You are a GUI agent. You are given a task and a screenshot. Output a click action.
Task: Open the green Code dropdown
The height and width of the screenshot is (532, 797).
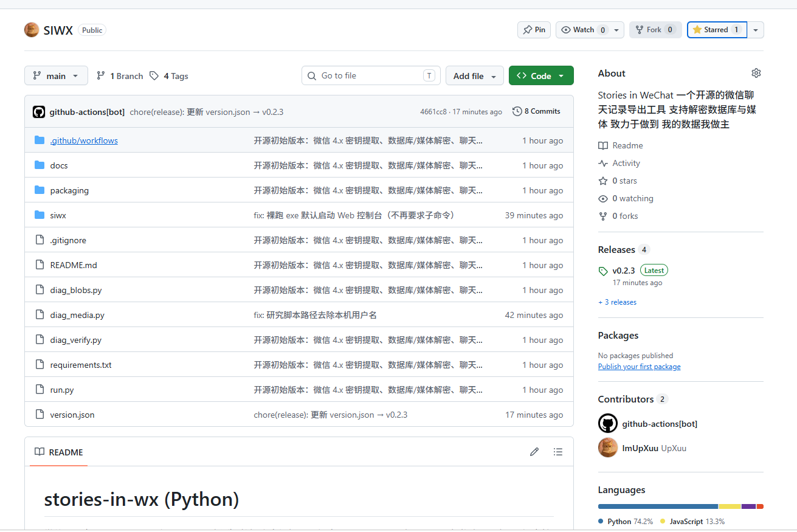coord(541,76)
